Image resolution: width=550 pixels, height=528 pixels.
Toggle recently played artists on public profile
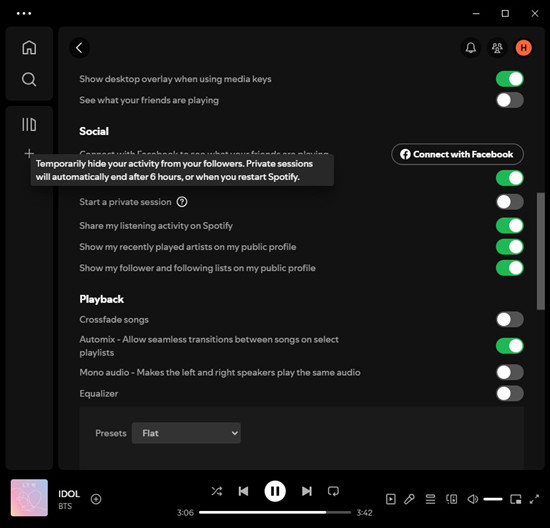pyautogui.click(x=510, y=247)
